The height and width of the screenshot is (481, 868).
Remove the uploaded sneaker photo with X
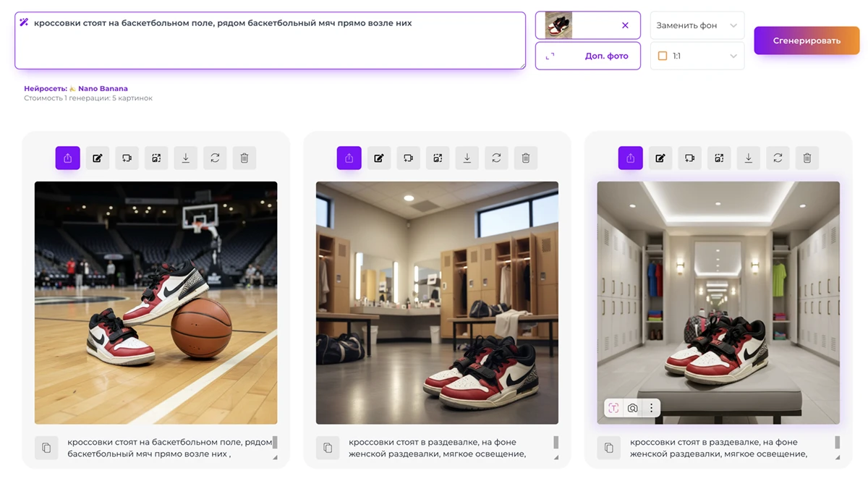(x=625, y=25)
